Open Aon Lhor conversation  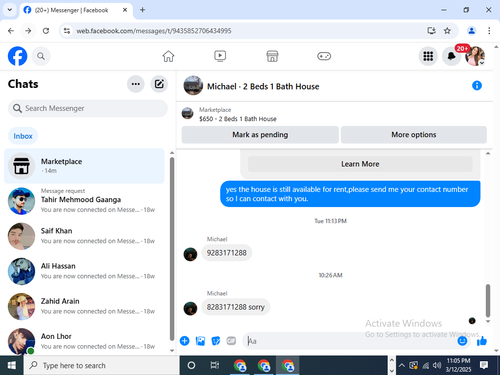coord(84,341)
